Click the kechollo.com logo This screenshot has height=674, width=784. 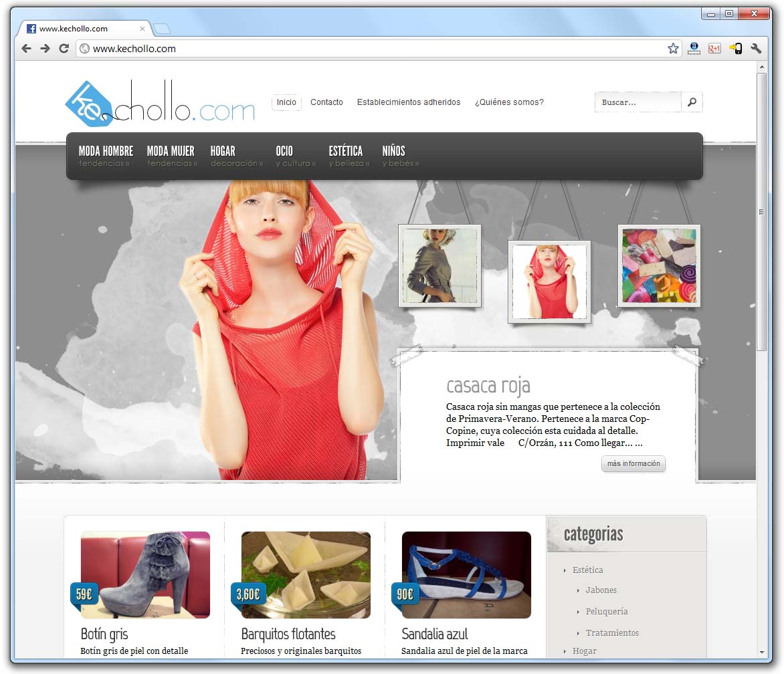point(160,104)
